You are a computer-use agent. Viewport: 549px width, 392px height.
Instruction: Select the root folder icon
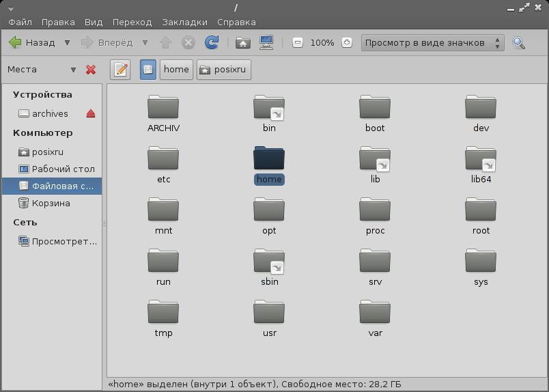coord(481,209)
